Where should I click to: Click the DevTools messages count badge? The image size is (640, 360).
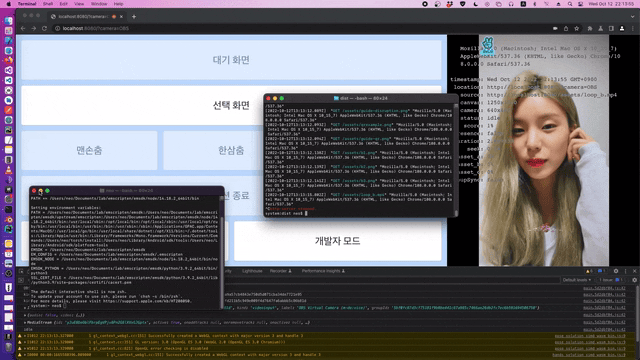[x=601, y=271]
